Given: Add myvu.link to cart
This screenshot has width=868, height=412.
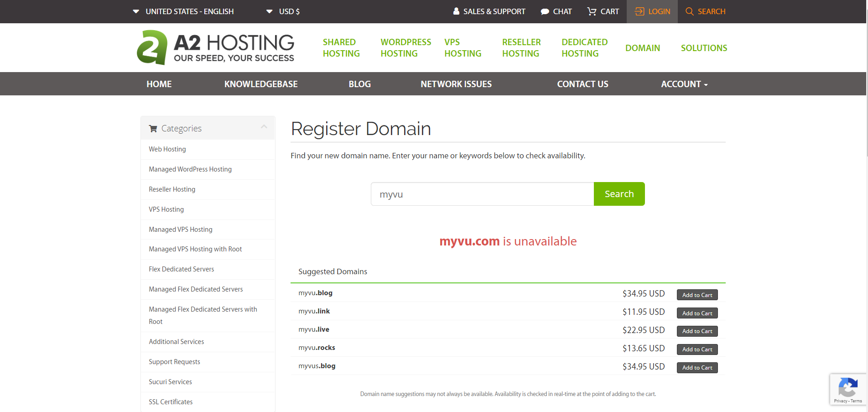Looking at the screenshot, I should 697,313.
